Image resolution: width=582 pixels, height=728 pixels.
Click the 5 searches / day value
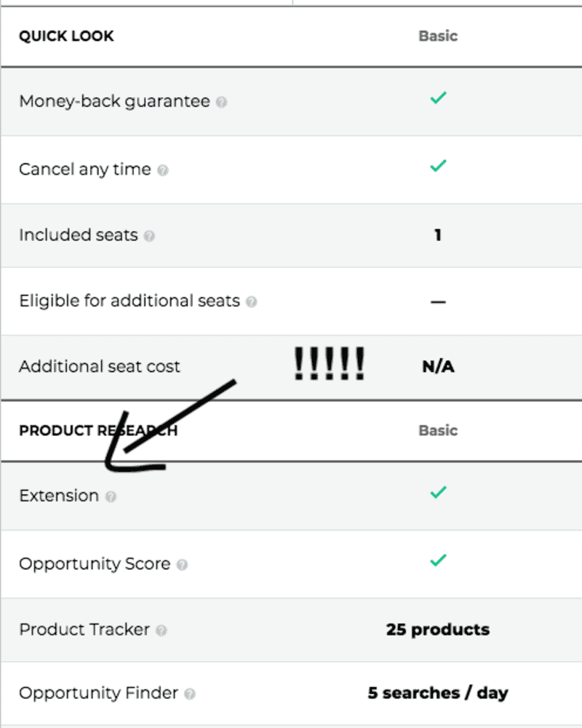(437, 693)
